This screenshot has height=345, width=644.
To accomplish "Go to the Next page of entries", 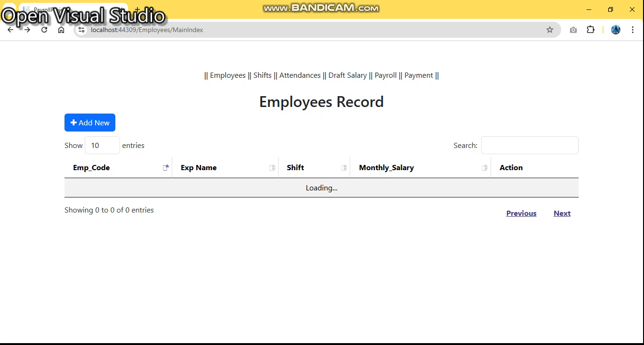I will [x=562, y=213].
